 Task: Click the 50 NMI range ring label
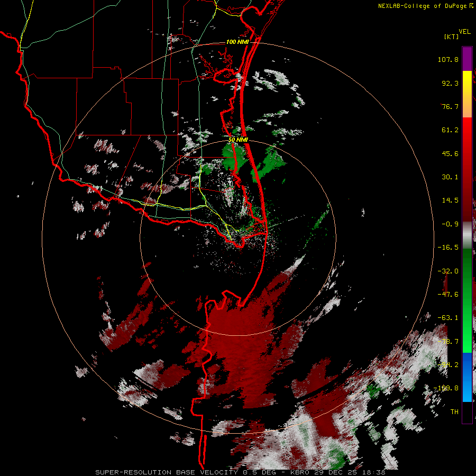click(239, 140)
